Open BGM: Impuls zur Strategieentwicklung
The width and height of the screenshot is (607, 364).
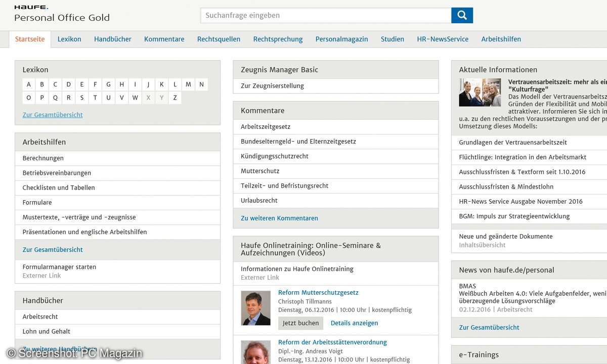(529, 216)
